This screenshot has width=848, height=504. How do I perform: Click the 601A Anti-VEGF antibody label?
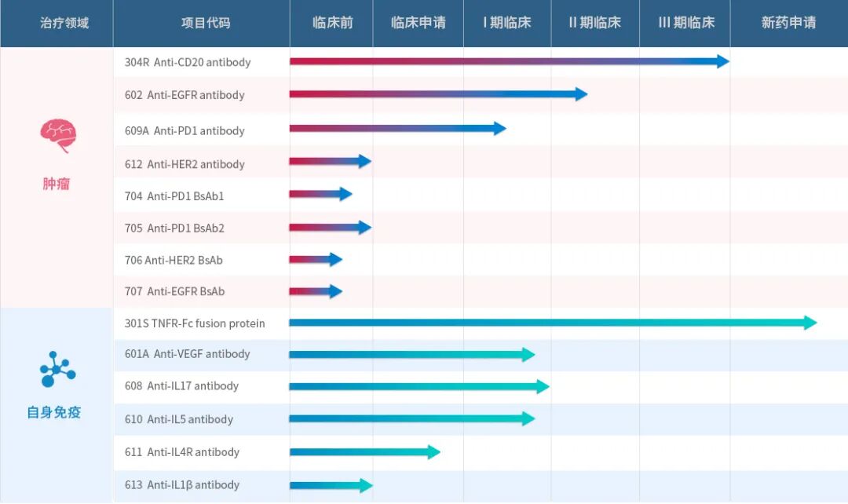click(190, 354)
